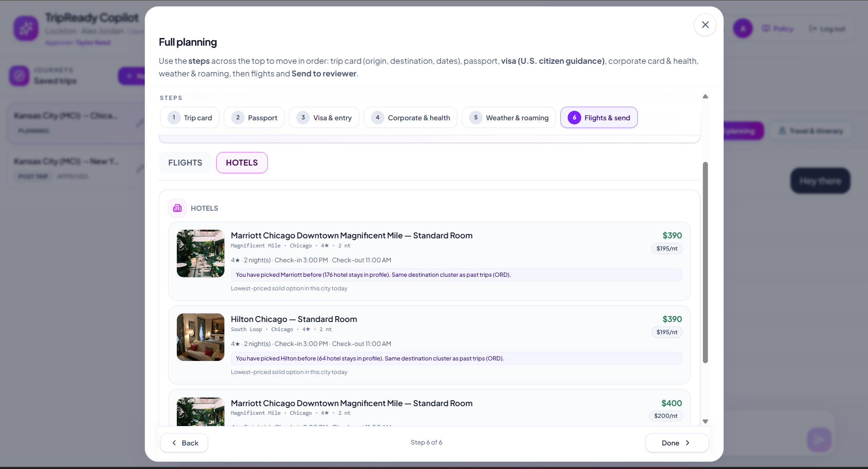This screenshot has height=469, width=868.
Task: Click the purple plus button next to Saved trips
Action: pos(131,76)
